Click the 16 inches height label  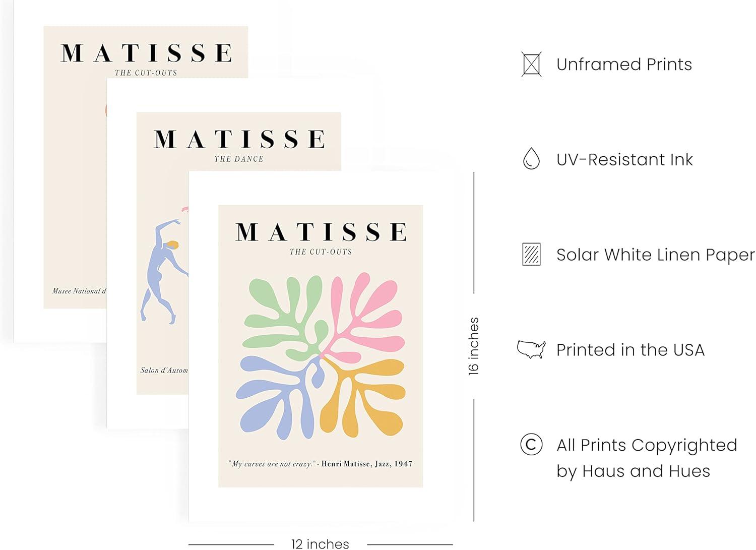(x=473, y=346)
